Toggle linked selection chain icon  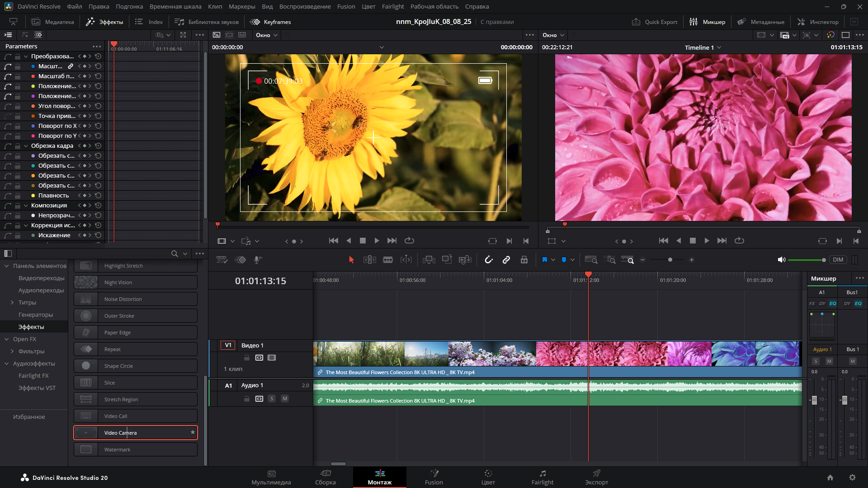point(506,260)
